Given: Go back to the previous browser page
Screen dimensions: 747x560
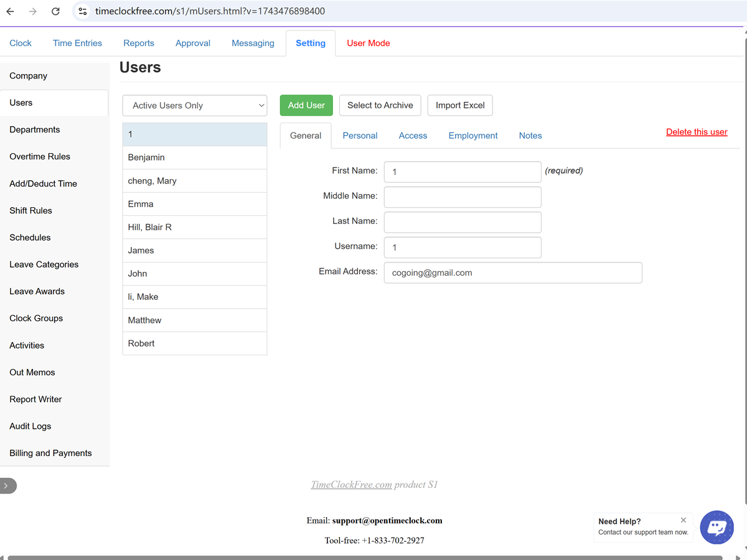Looking at the screenshot, I should (11, 11).
